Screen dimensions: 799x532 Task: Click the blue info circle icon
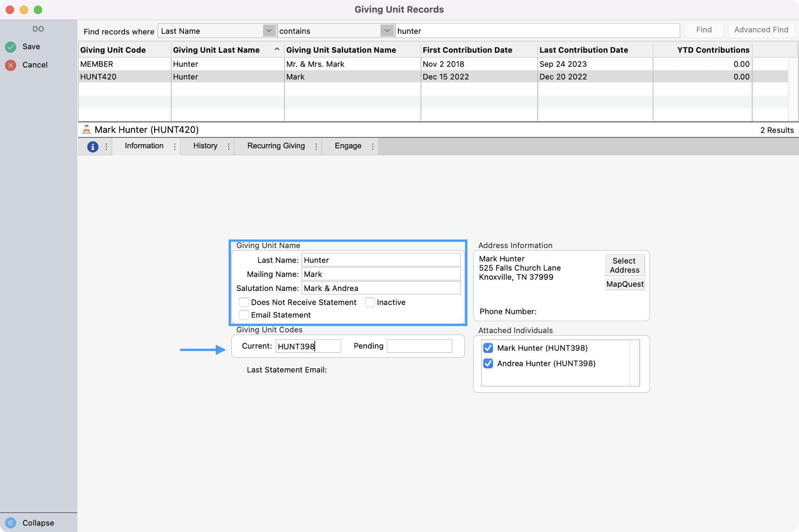pos(92,147)
